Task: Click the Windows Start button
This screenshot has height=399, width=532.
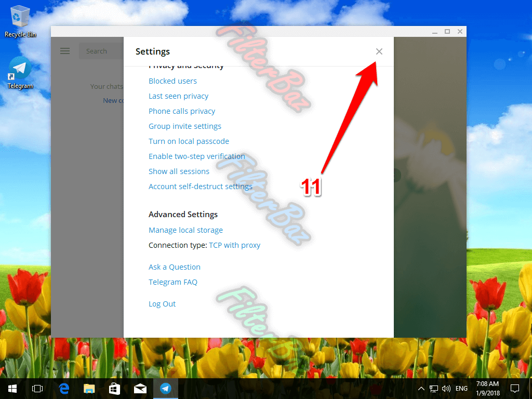Action: point(12,388)
